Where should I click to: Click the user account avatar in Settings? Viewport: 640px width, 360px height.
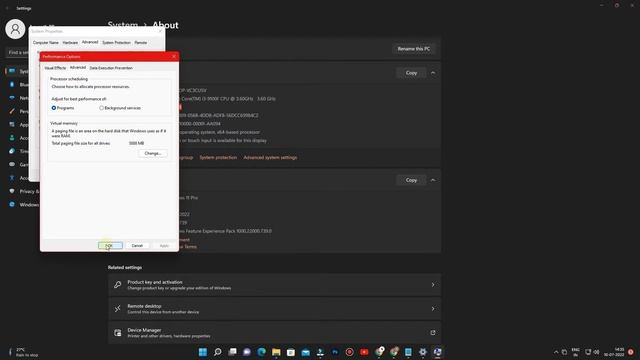(15, 29)
